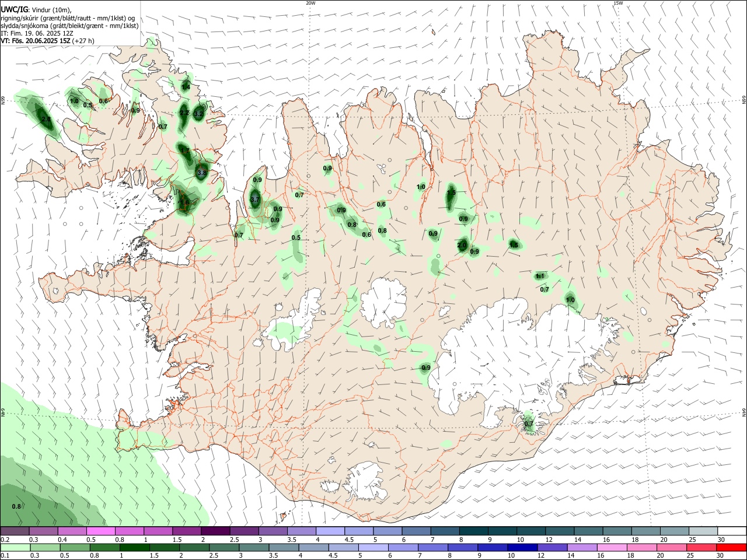The image size is (747, 560).
Task: Click the 2.8 precipitation value off the Westfjords
Action: [x=47, y=119]
